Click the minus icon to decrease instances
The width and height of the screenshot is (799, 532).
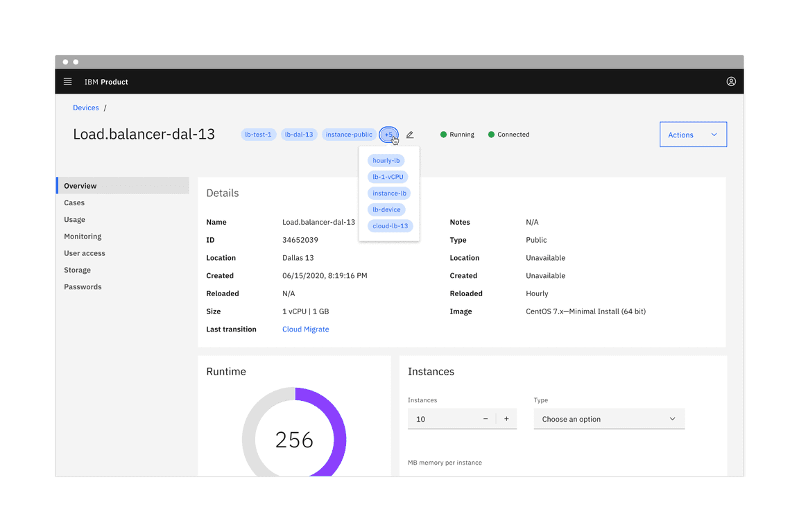486,418
